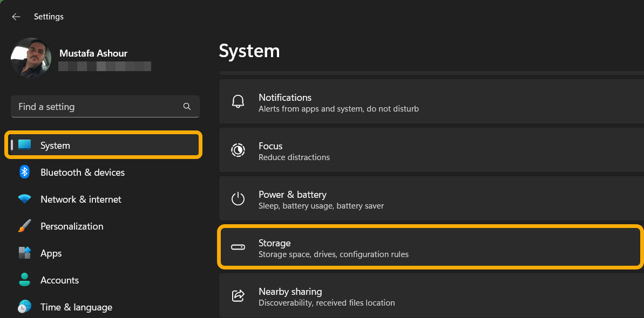This screenshot has width=644, height=318.
Task: Click the Storage drive icon
Action: tap(238, 247)
